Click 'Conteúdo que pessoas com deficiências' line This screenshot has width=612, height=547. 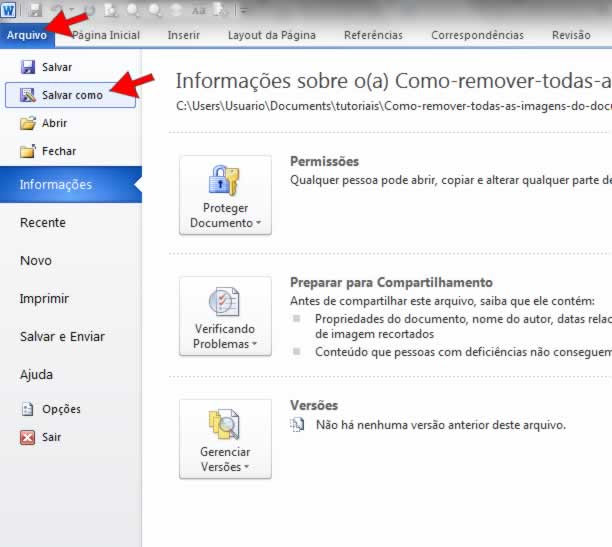coord(463,352)
